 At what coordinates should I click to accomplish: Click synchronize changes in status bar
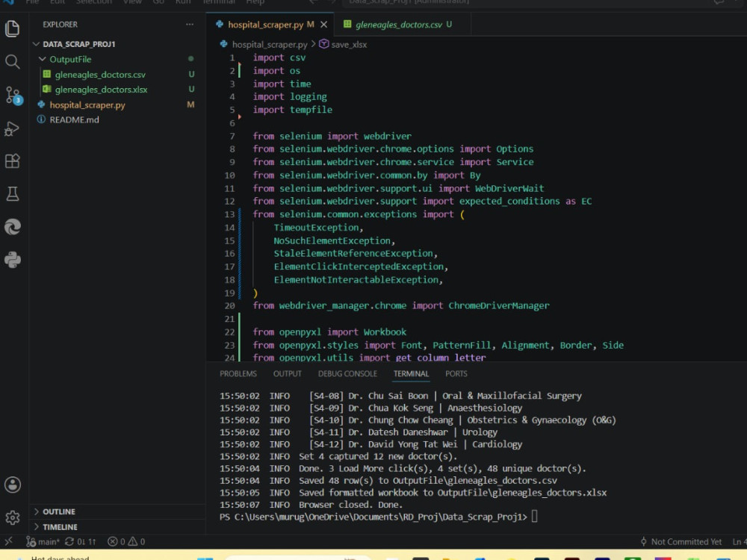click(x=81, y=541)
